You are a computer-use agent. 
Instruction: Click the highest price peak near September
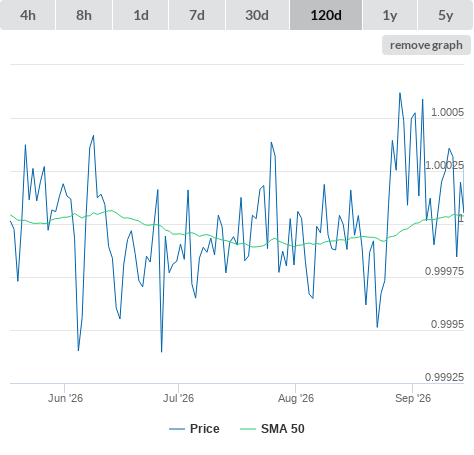point(400,93)
